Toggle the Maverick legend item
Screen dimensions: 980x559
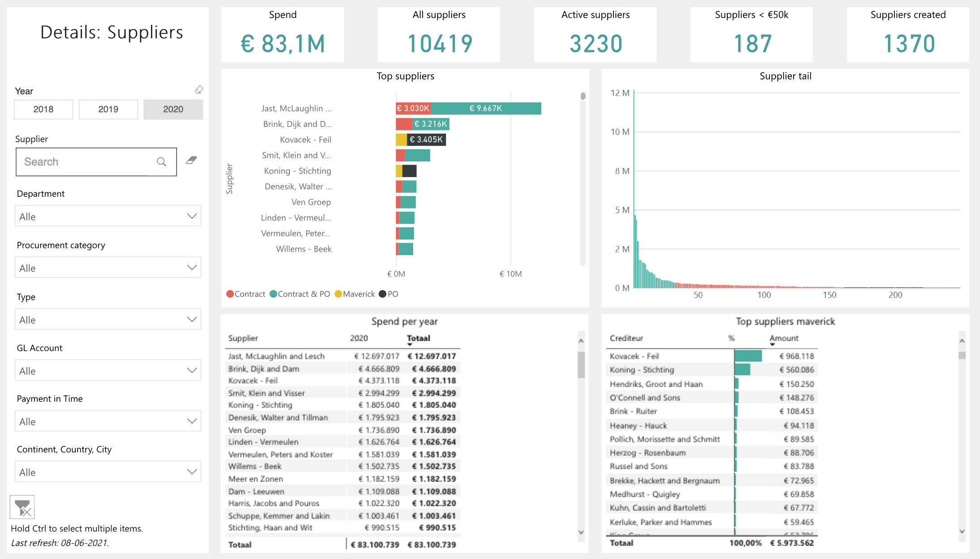point(354,294)
